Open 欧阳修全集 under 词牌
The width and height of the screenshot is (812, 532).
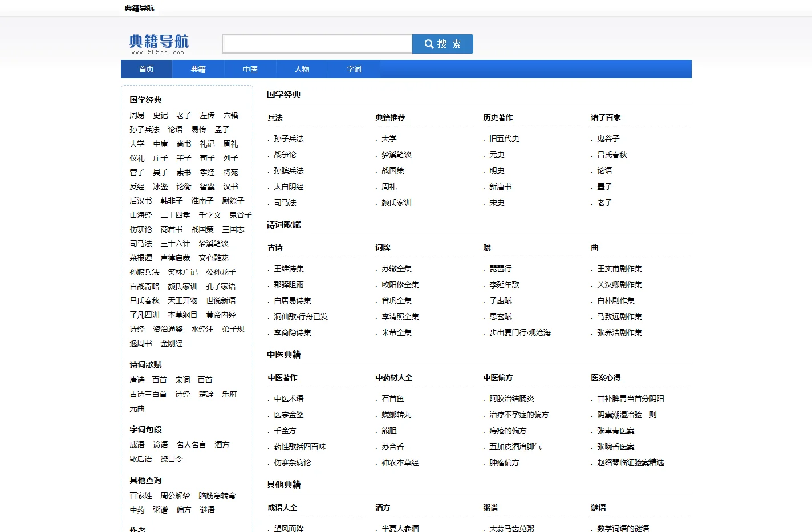tap(400, 285)
